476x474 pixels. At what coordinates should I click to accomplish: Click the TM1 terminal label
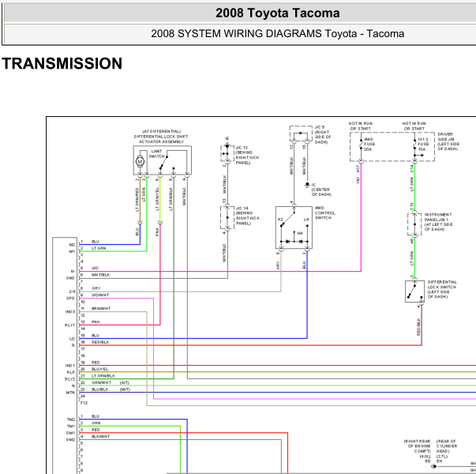click(x=71, y=427)
